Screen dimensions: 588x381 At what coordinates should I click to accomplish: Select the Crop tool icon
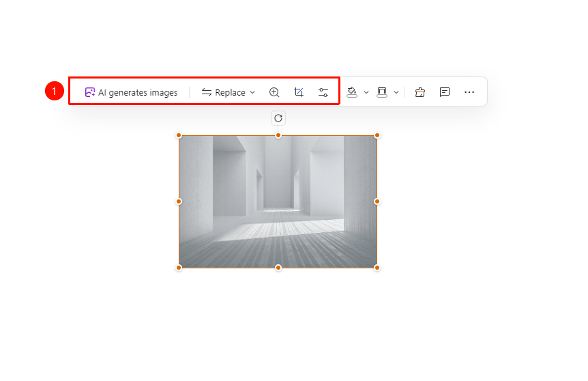coord(299,92)
